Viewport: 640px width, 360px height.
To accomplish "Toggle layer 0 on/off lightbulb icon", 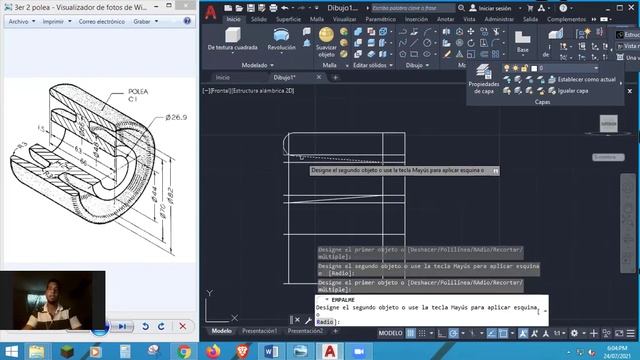I will [507, 68].
